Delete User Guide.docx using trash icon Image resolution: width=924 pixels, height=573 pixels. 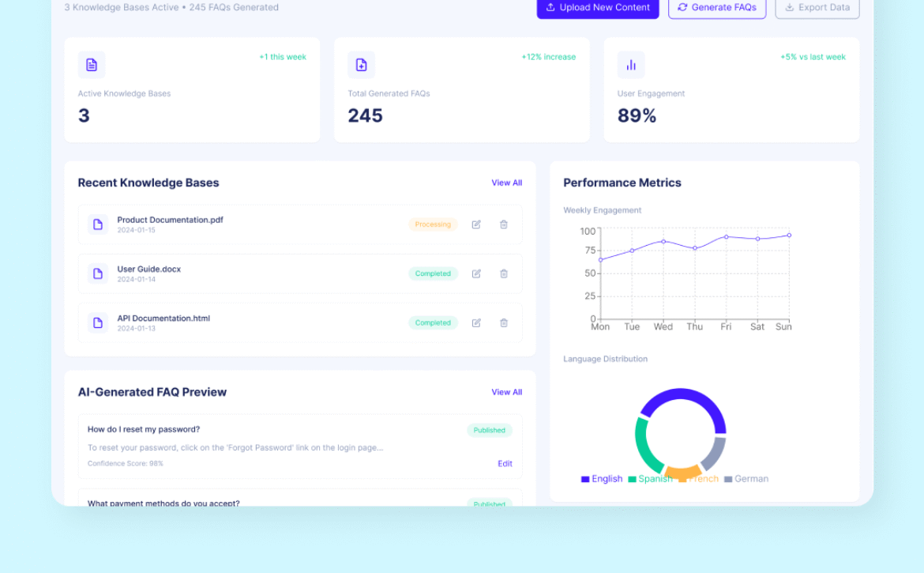[504, 273]
